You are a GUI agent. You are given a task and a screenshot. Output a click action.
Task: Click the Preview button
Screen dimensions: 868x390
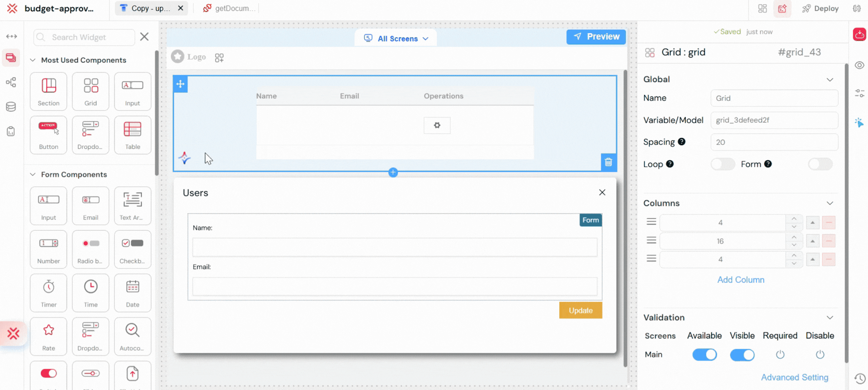(x=596, y=37)
